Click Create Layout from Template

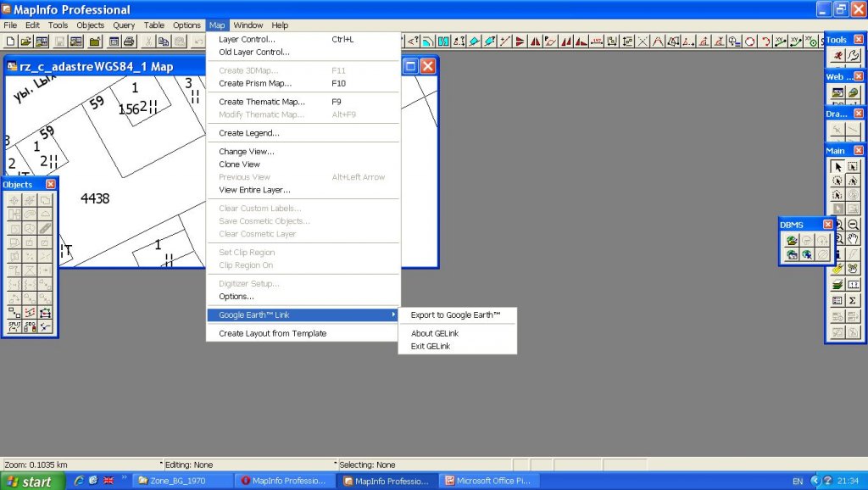coord(272,333)
